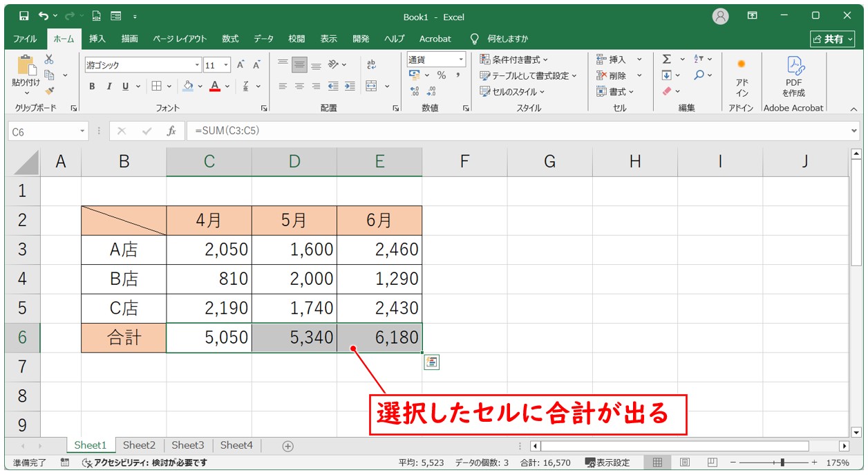Toggle italic formatting
This screenshot has width=868, height=475.
(x=108, y=86)
